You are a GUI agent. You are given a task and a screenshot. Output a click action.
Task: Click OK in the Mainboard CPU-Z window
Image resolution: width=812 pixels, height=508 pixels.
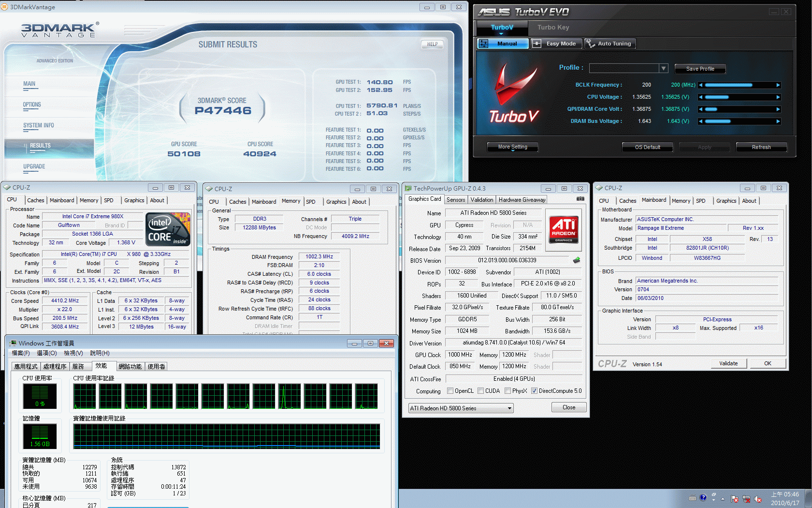click(768, 363)
